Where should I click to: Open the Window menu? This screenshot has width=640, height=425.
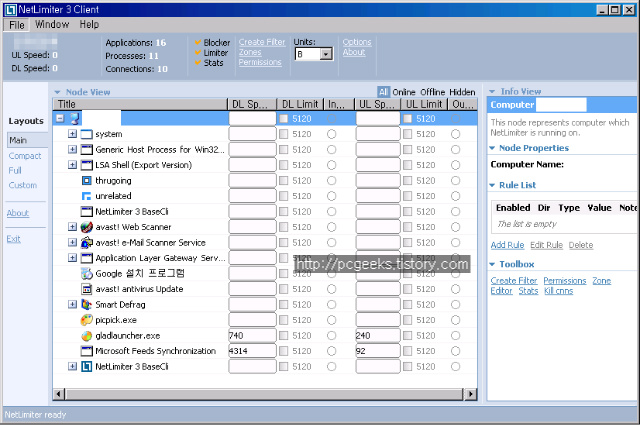coord(52,24)
